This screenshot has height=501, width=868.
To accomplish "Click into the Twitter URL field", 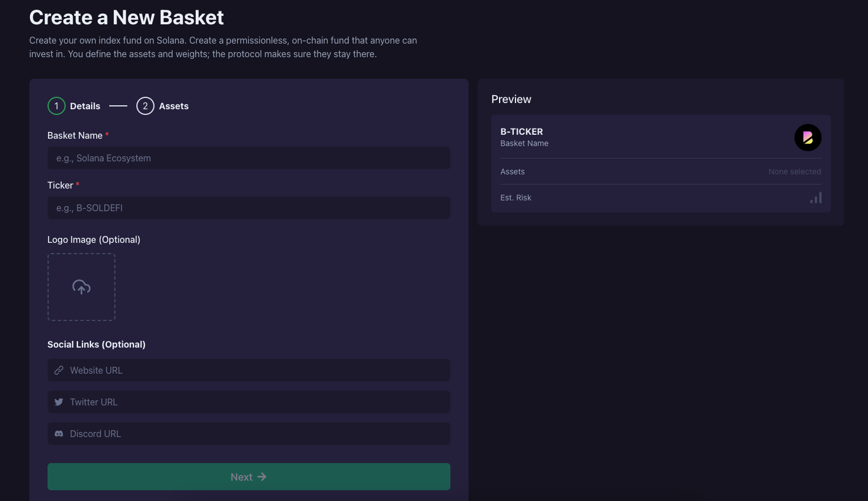I will pos(255,402).
